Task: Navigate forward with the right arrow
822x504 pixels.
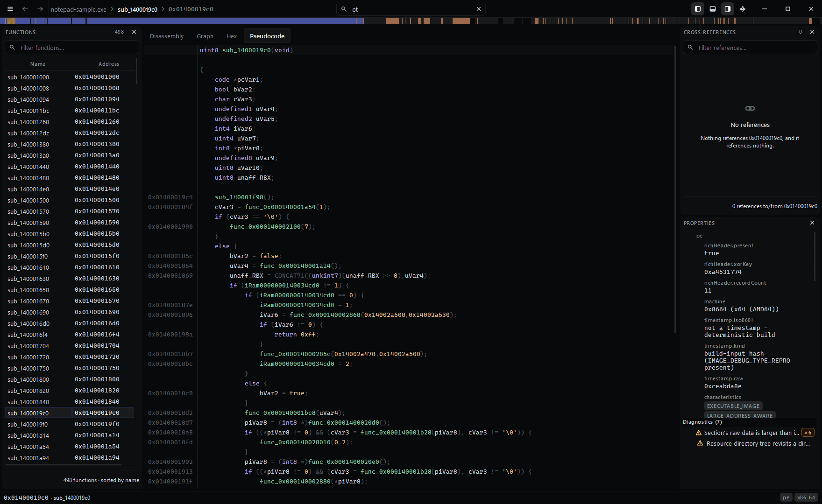Action: [40, 9]
